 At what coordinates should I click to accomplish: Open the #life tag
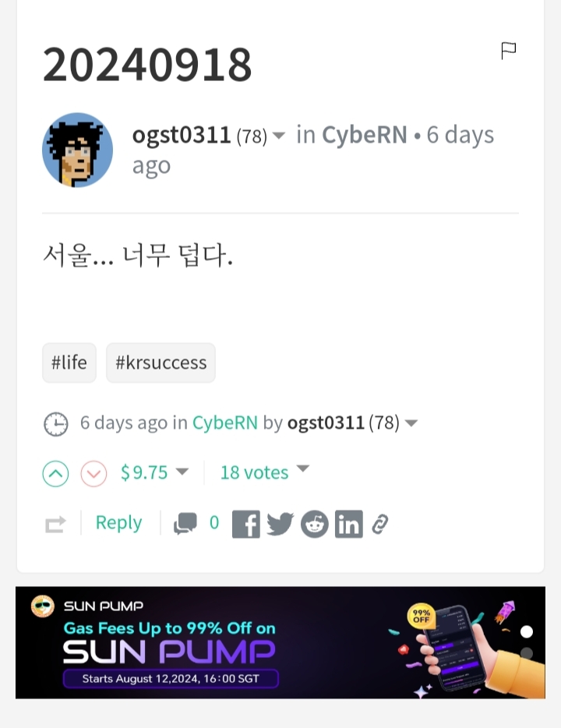[69, 362]
